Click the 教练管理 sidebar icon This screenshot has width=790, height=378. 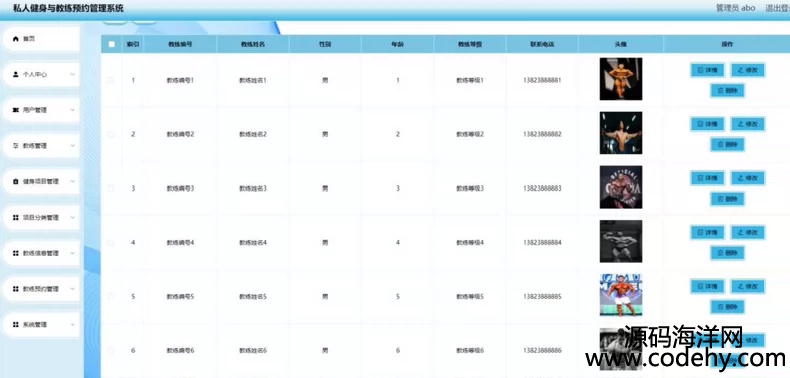[x=15, y=146]
